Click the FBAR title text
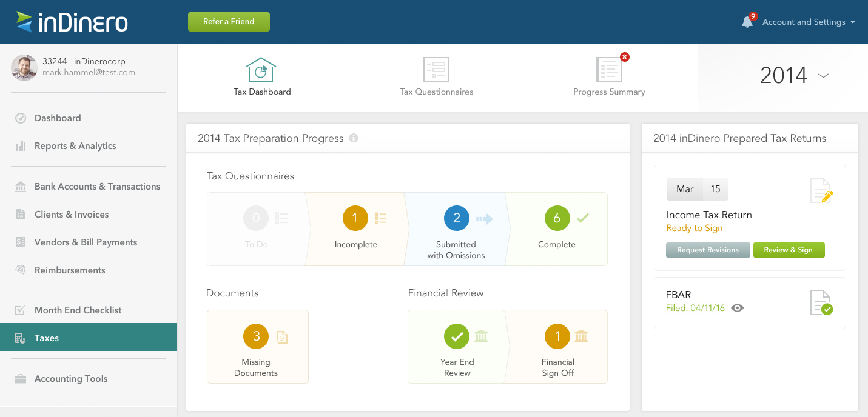 [679, 295]
